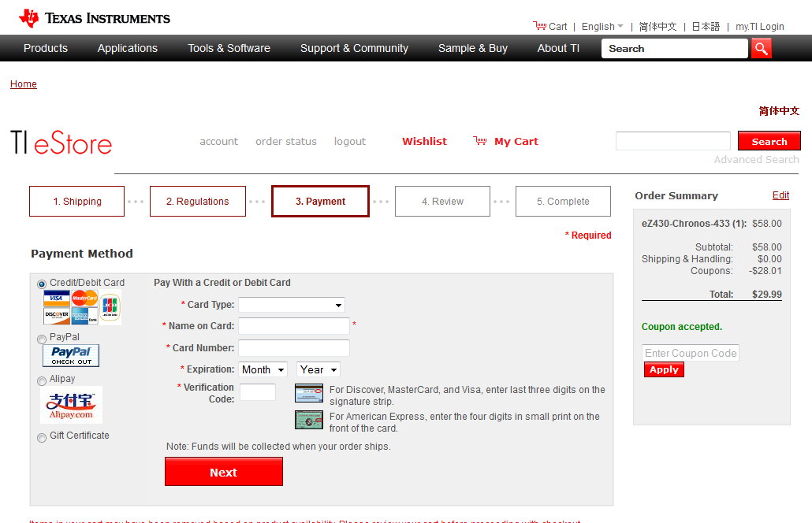
Task: Open the Advanced Search link
Action: tap(756, 159)
